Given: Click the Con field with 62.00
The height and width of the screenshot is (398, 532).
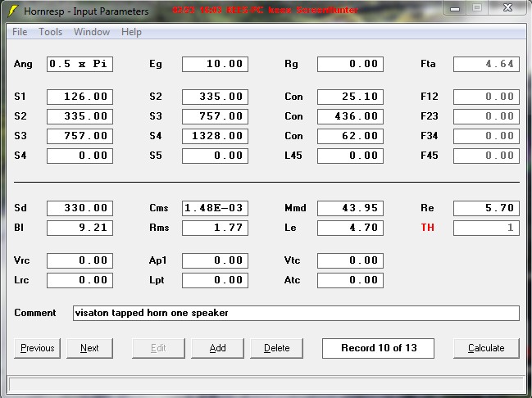Looking at the screenshot, I should pyautogui.click(x=351, y=136).
